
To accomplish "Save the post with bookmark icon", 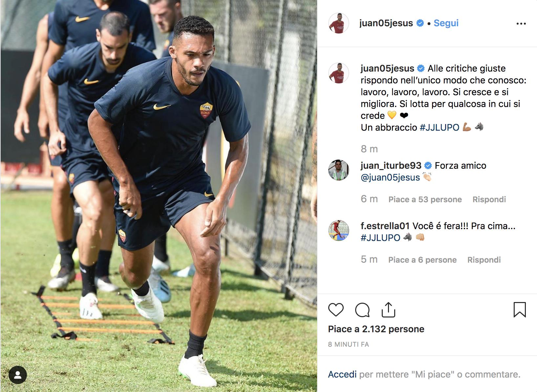I will [520, 310].
